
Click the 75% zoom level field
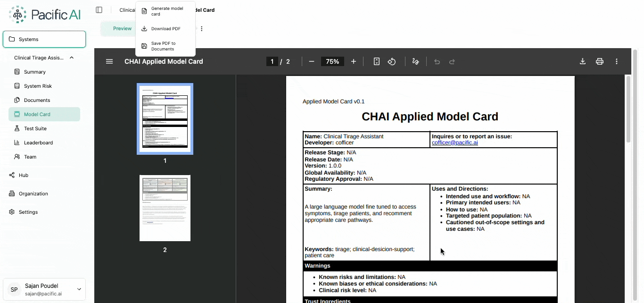(332, 61)
